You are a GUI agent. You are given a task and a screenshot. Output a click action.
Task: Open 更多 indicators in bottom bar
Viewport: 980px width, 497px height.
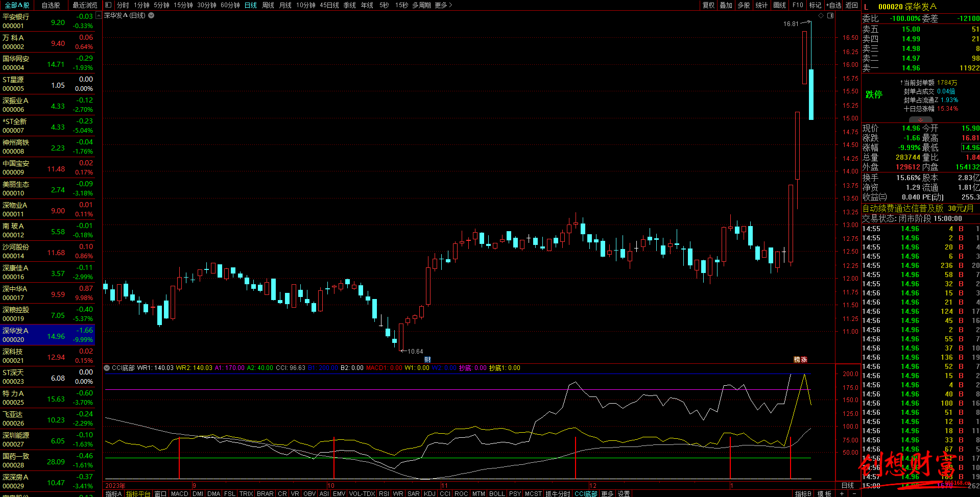[x=607, y=493]
